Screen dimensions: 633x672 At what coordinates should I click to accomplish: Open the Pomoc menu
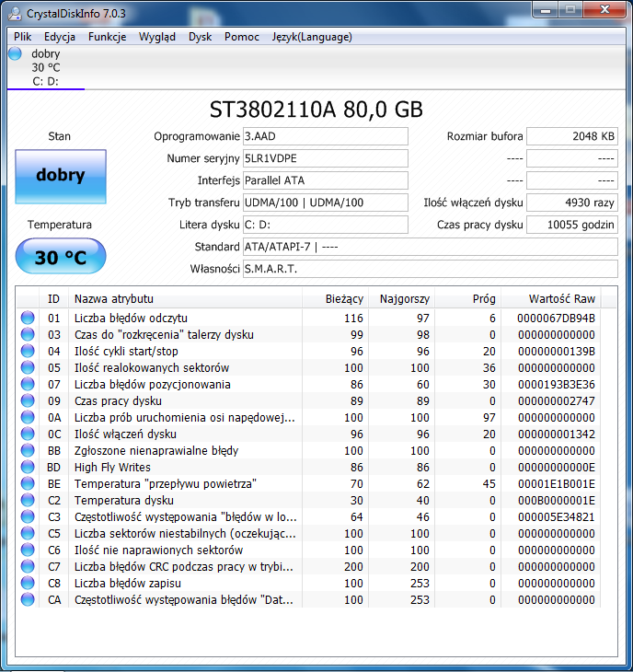click(x=242, y=37)
